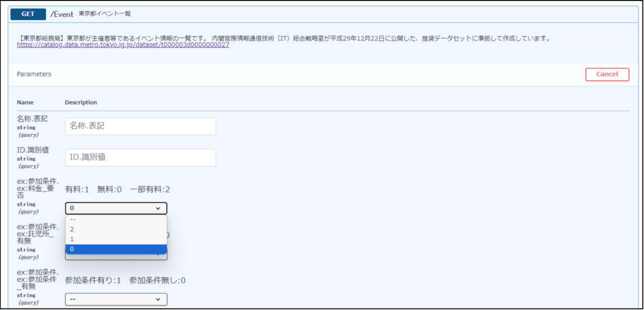Click the Parameters section heading
644x310 pixels.
click(34, 74)
